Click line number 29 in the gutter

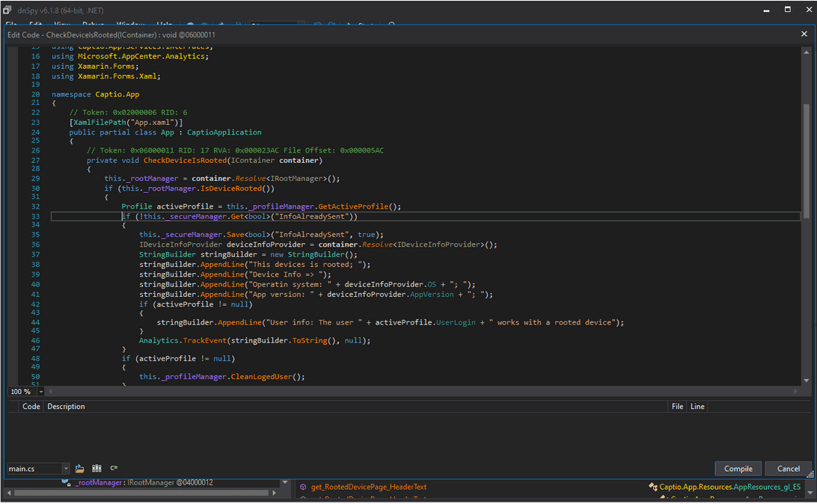click(35, 179)
